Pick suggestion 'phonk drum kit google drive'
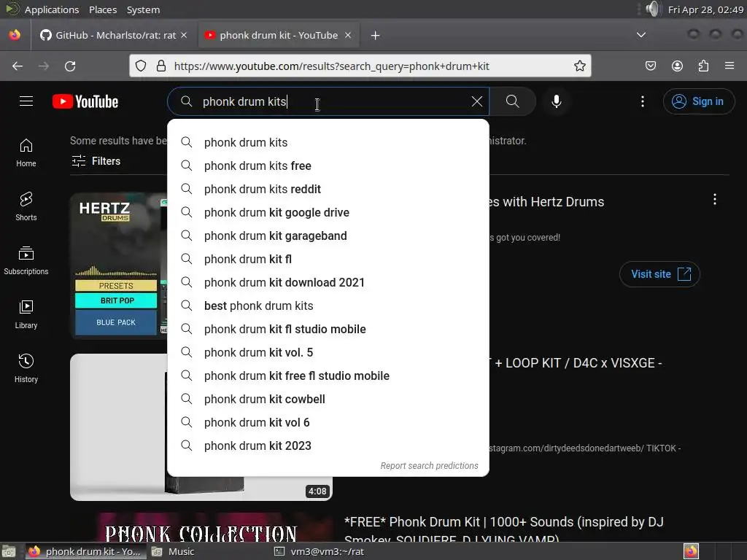Image resolution: width=747 pixels, height=560 pixels. point(328,212)
